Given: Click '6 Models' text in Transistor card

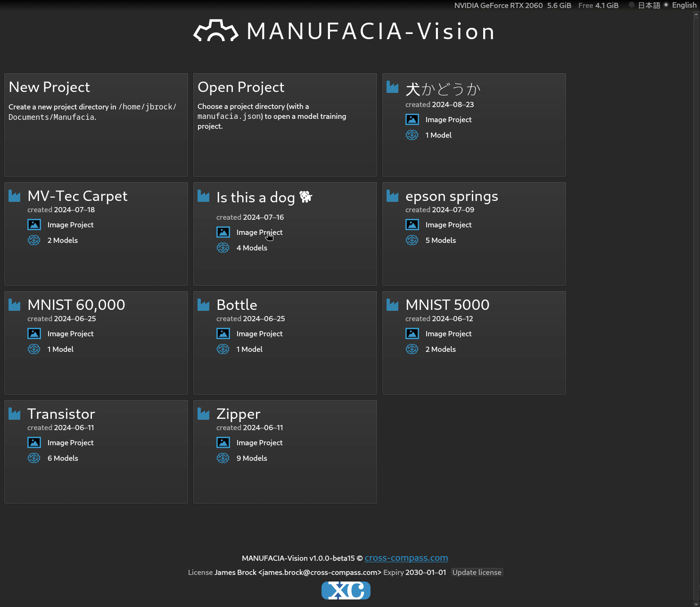Looking at the screenshot, I should (x=63, y=458).
